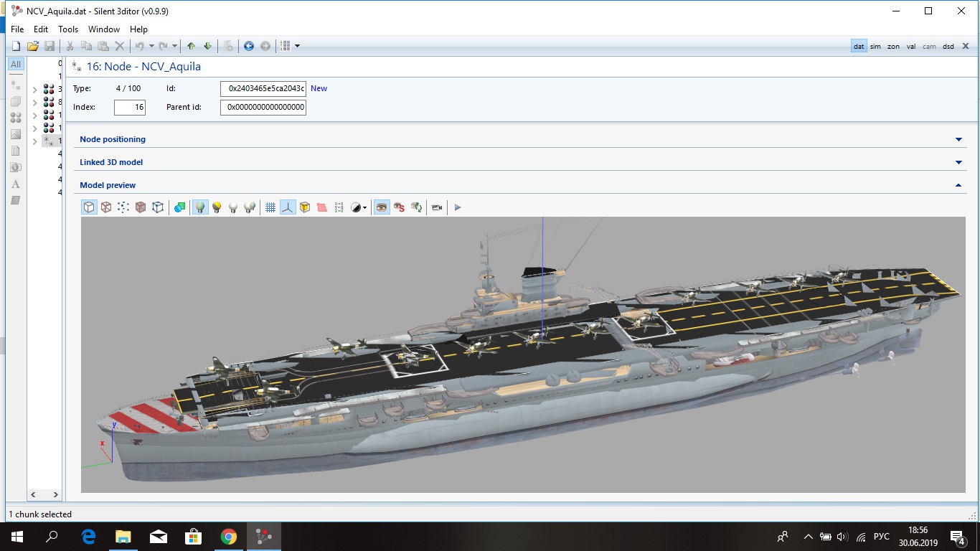Click the Index input field
Image resolution: width=980 pixels, height=551 pixels.
pos(130,108)
